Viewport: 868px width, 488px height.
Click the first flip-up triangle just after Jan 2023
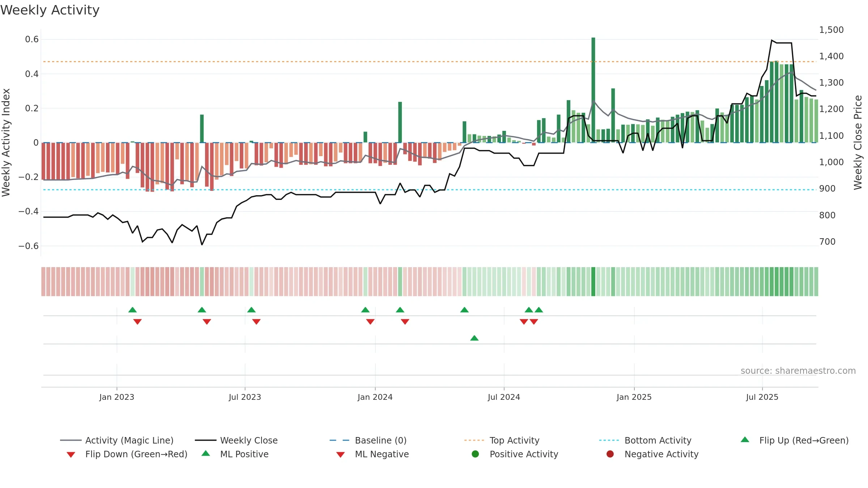click(x=133, y=310)
